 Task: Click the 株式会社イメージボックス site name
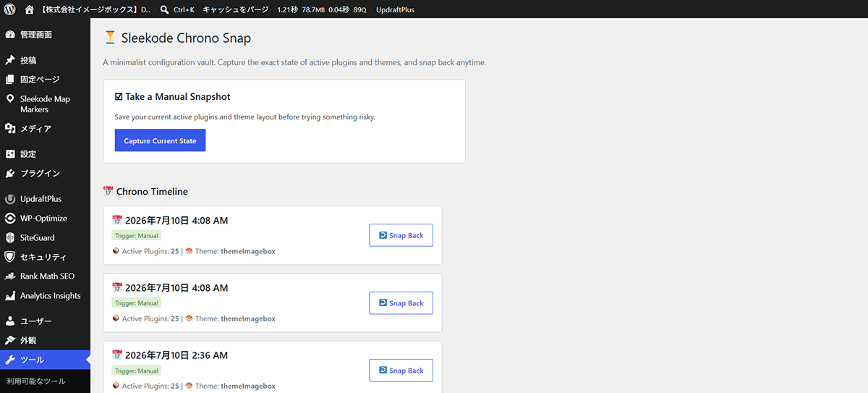(x=95, y=9)
